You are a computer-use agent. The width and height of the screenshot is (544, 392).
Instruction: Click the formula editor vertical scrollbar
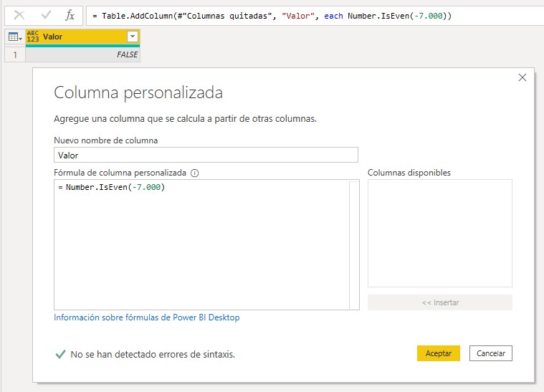click(x=354, y=244)
